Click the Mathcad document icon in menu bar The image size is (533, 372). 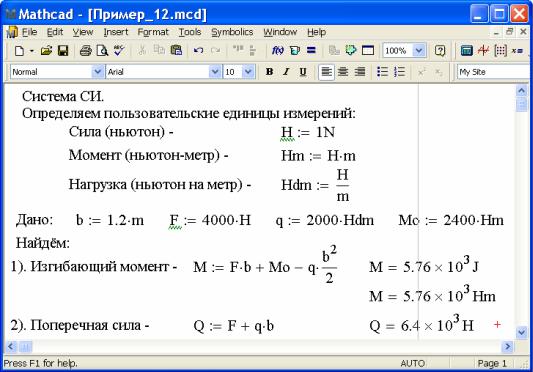[x=12, y=32]
